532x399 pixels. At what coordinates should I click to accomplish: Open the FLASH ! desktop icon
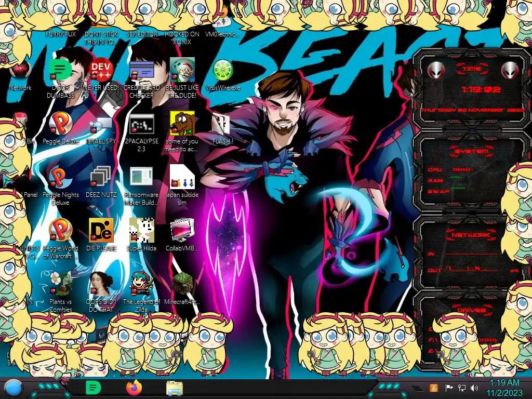point(221,124)
